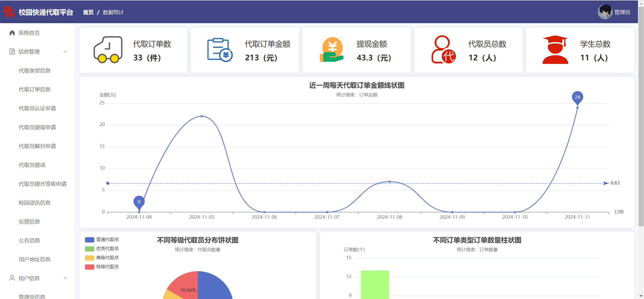Open the admin avatar picture
Viewport: 644px width, 299px height.
click(605, 12)
